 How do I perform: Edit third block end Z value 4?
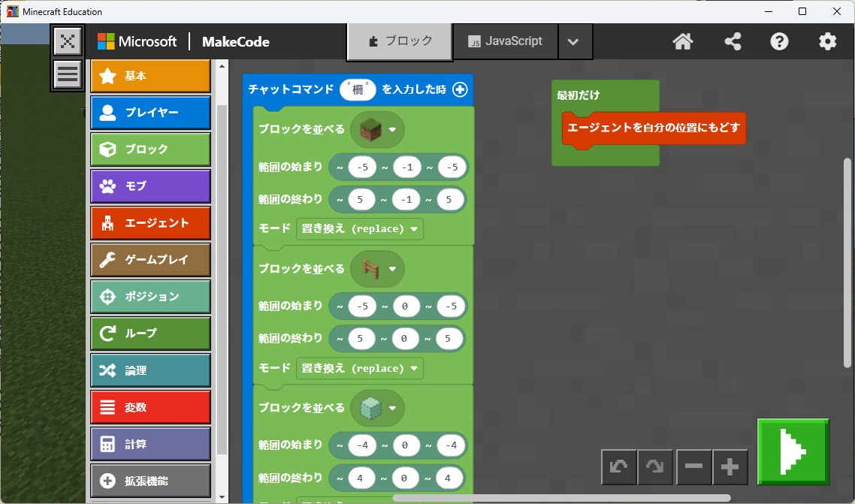point(449,478)
